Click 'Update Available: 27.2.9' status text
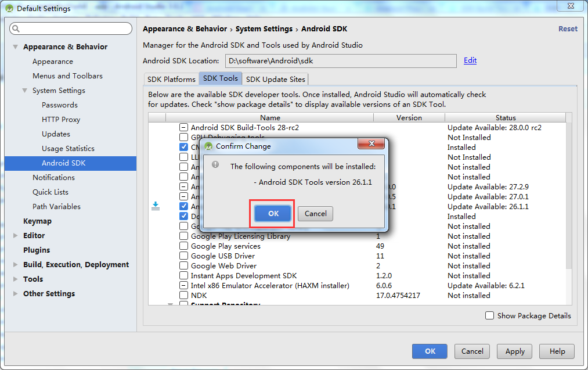Screen dimensions: 588x370 [x=488, y=187]
